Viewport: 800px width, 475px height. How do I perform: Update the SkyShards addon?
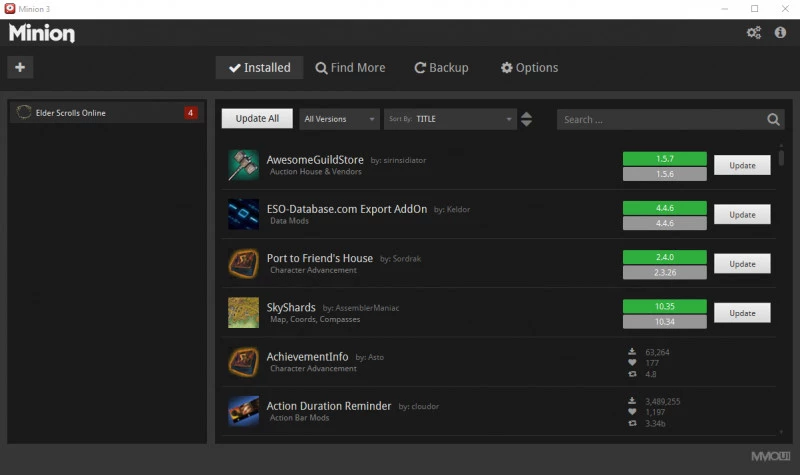click(742, 313)
